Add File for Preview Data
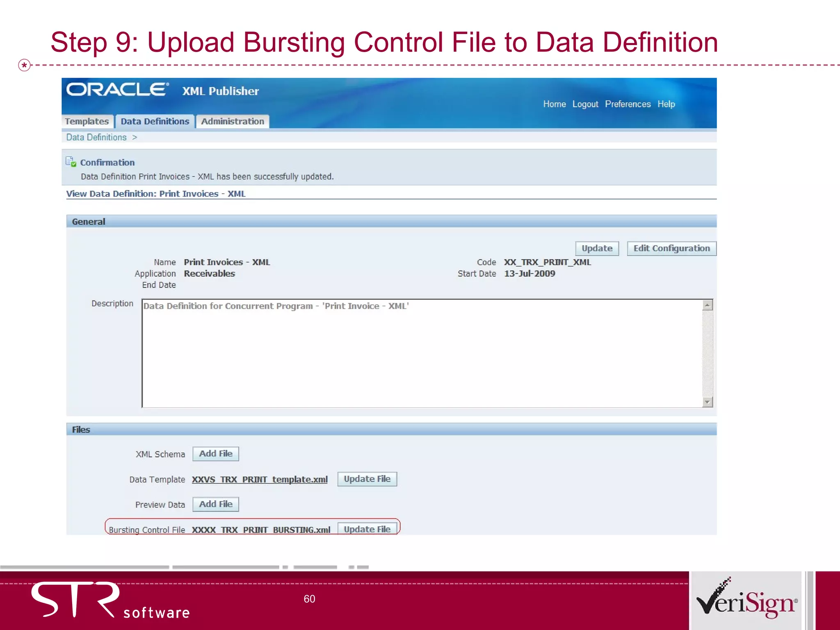 [216, 504]
